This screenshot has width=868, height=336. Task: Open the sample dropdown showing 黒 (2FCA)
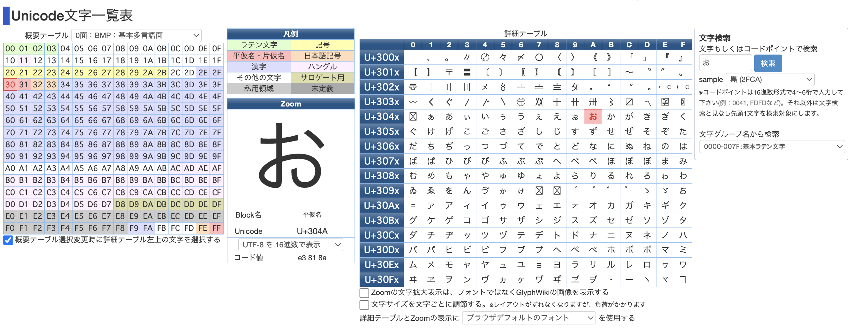[x=770, y=79]
